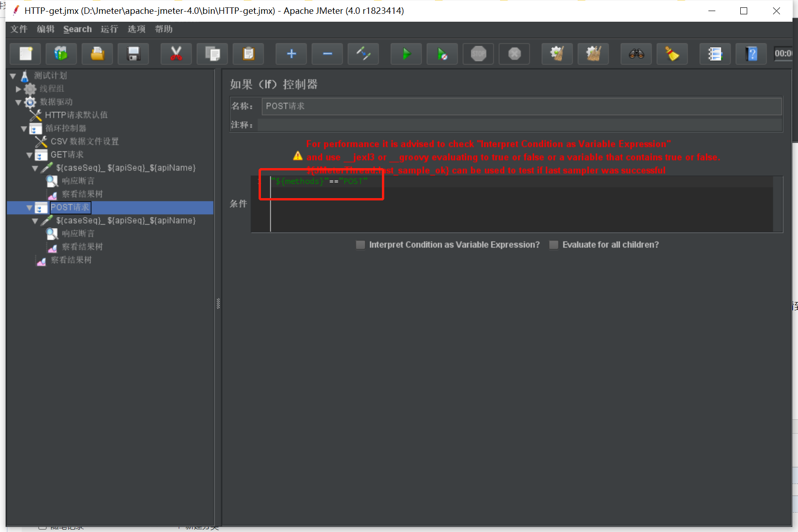Collapse the POST请求 controller node

(30, 208)
